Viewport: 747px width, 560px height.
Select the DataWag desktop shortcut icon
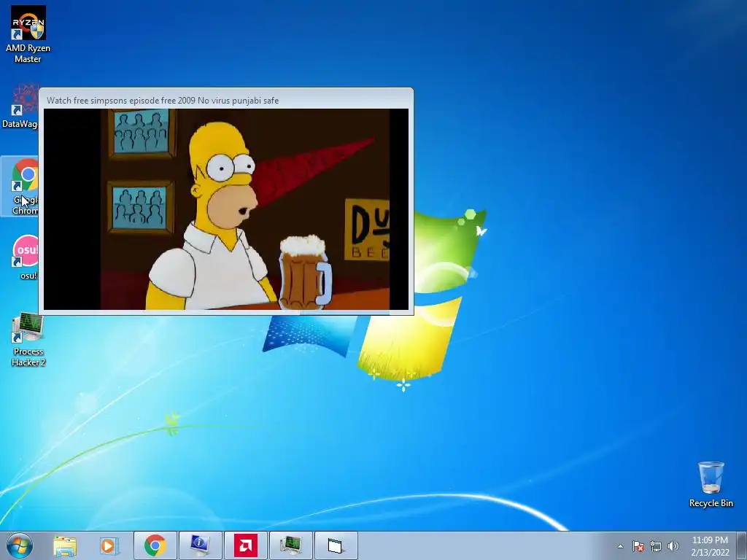pyautogui.click(x=20, y=106)
